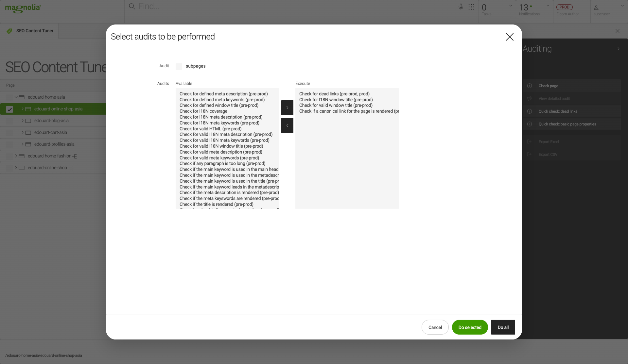Image resolution: width=628 pixels, height=364 pixels.
Task: Remove audit from Execute list arrow
Action: [287, 125]
